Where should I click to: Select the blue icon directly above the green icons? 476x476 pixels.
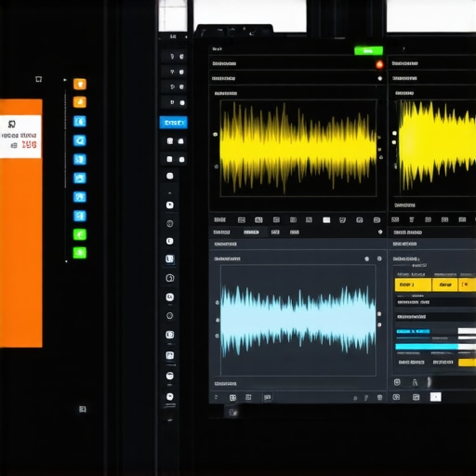(80, 216)
